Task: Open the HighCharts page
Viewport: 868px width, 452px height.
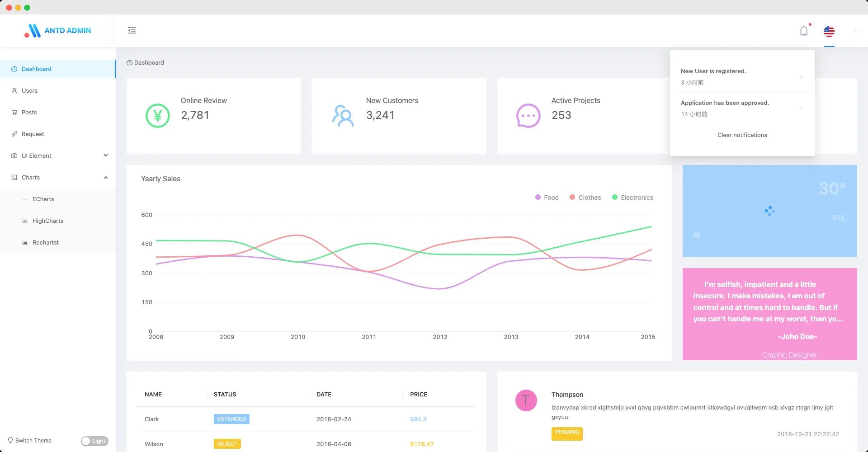Action: 47,221
